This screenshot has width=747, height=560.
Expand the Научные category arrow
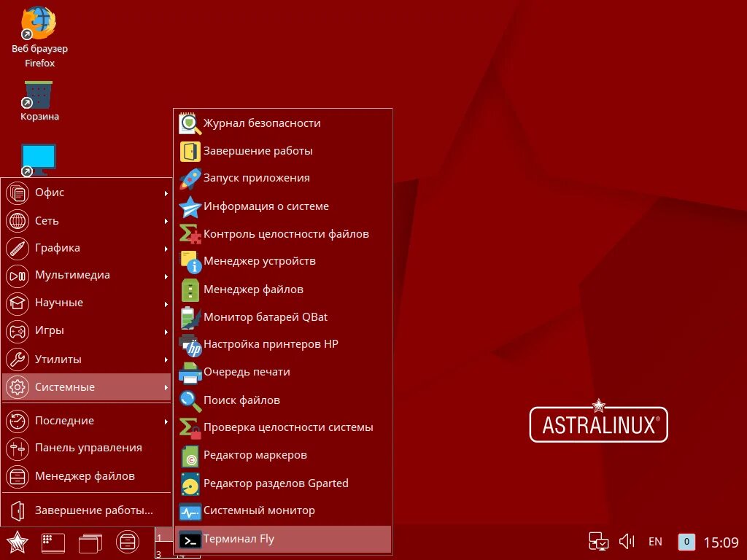pos(166,304)
